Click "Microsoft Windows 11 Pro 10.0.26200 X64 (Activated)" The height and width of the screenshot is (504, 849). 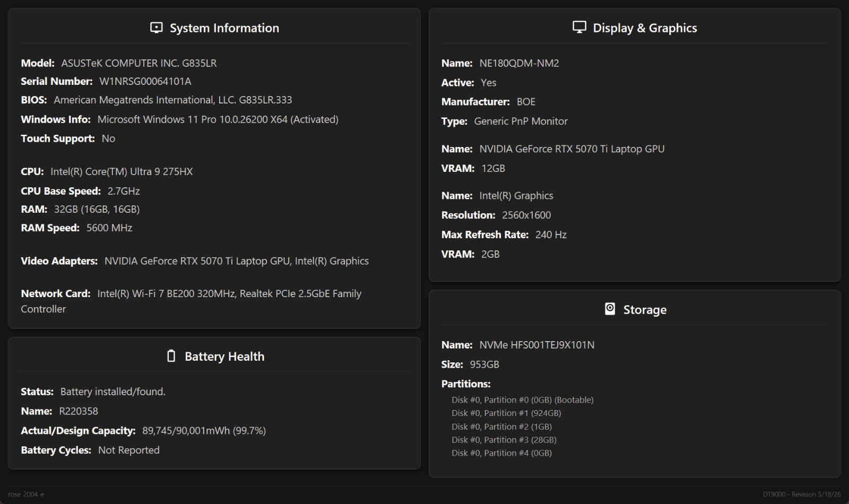218,119
